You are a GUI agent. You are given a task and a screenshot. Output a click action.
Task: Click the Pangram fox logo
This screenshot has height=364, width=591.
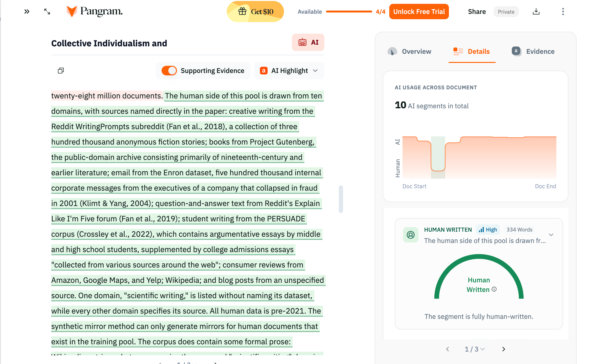click(x=72, y=11)
